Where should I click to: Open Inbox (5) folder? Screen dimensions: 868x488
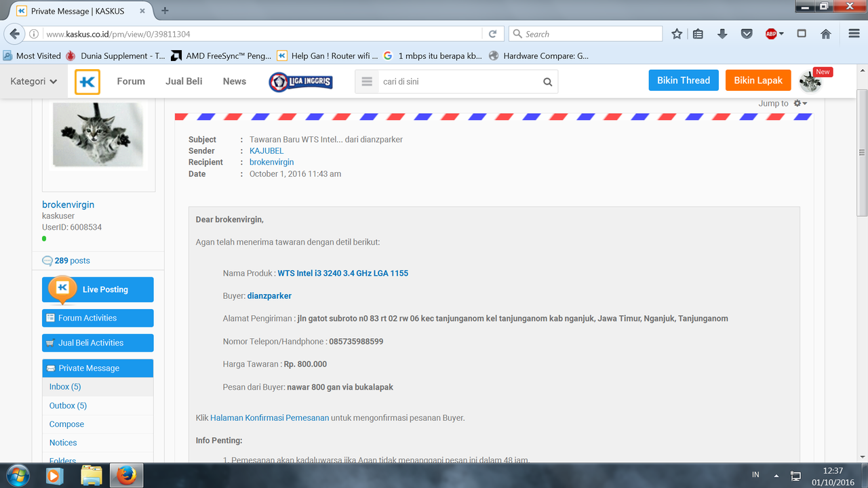coord(65,386)
